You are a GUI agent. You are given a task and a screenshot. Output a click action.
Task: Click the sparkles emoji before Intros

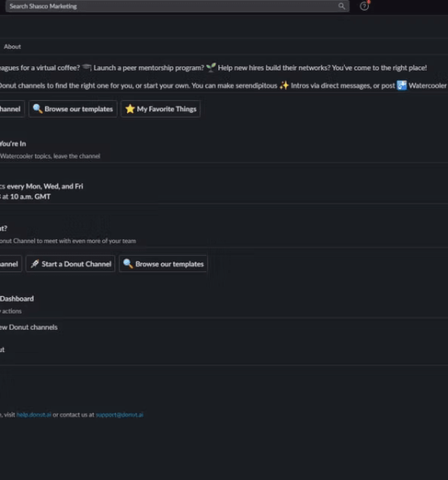[x=284, y=86]
